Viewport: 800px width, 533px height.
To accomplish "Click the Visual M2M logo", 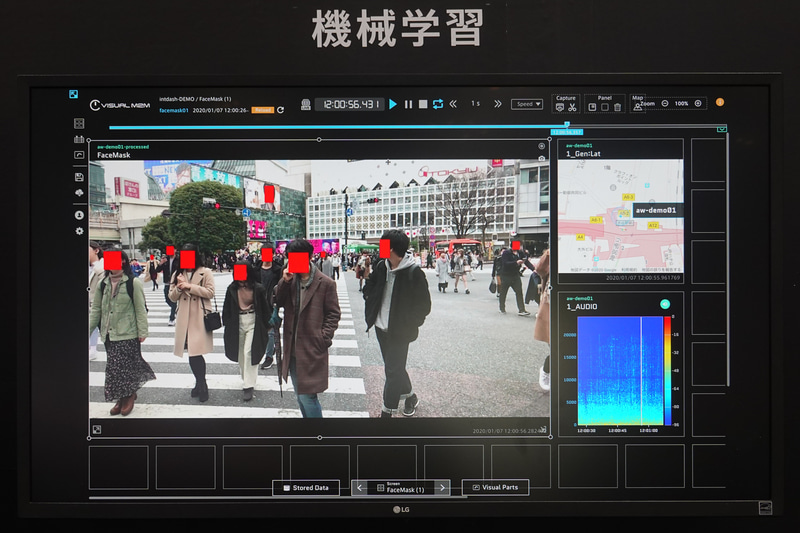I will tap(120, 105).
